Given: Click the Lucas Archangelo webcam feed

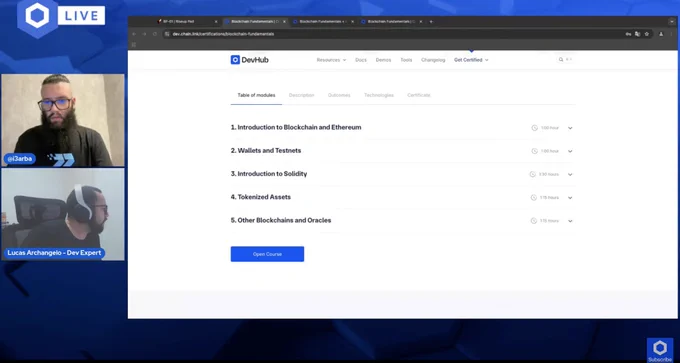Looking at the screenshot, I should click(x=63, y=214).
